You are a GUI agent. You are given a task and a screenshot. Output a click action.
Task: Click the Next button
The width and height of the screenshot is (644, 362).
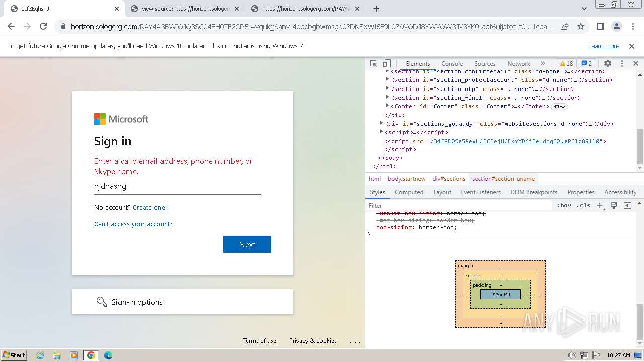pos(247,244)
